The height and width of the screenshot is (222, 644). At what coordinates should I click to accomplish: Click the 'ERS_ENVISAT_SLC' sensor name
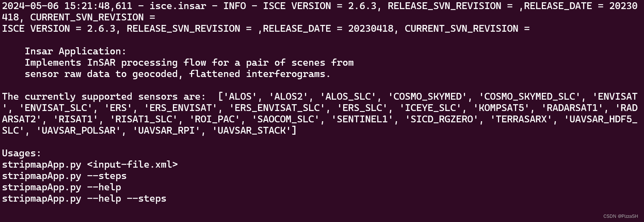(x=277, y=108)
